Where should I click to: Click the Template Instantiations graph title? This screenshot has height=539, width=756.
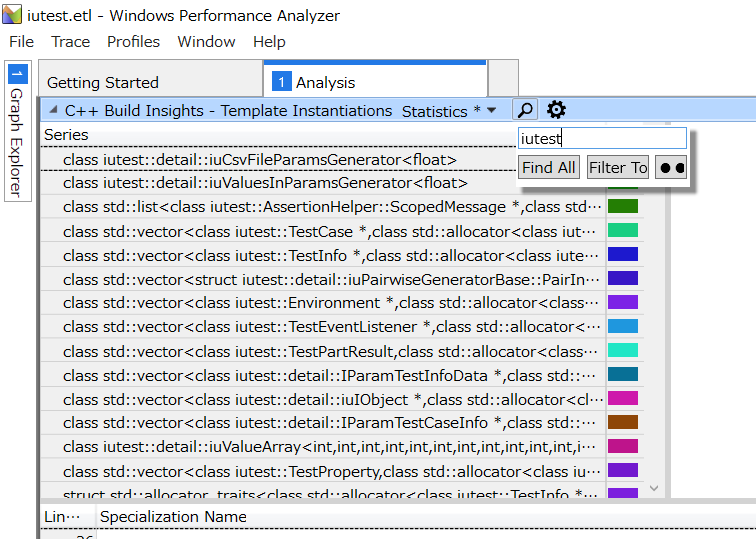pyautogui.click(x=229, y=110)
